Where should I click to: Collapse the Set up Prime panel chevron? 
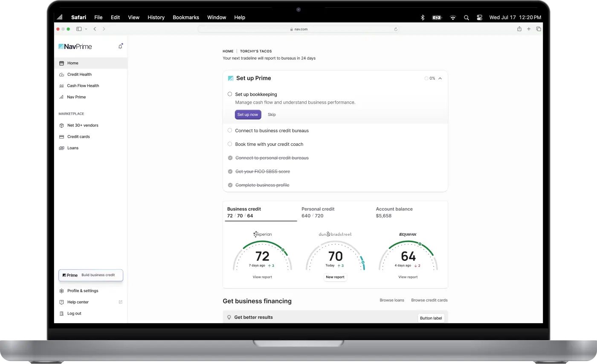coord(440,78)
